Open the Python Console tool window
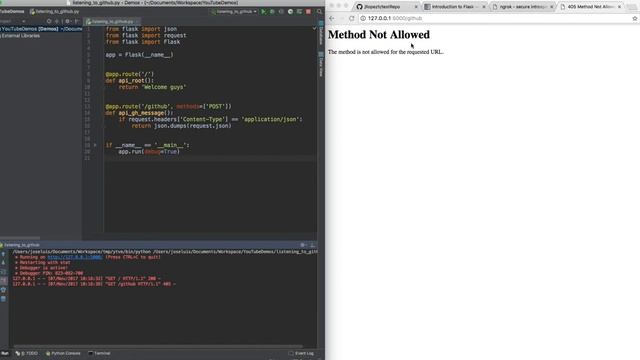Image resolution: width=640 pixels, height=360 pixels. pos(63,353)
